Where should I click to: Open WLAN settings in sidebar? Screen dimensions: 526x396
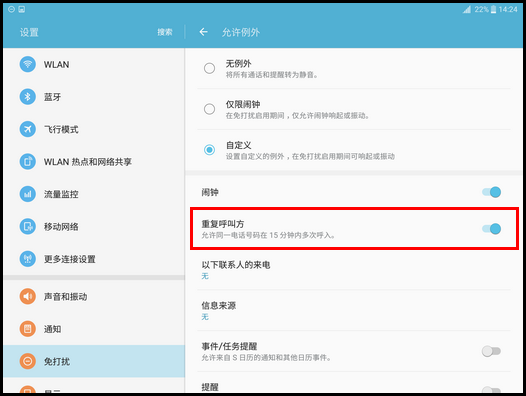tap(94, 64)
